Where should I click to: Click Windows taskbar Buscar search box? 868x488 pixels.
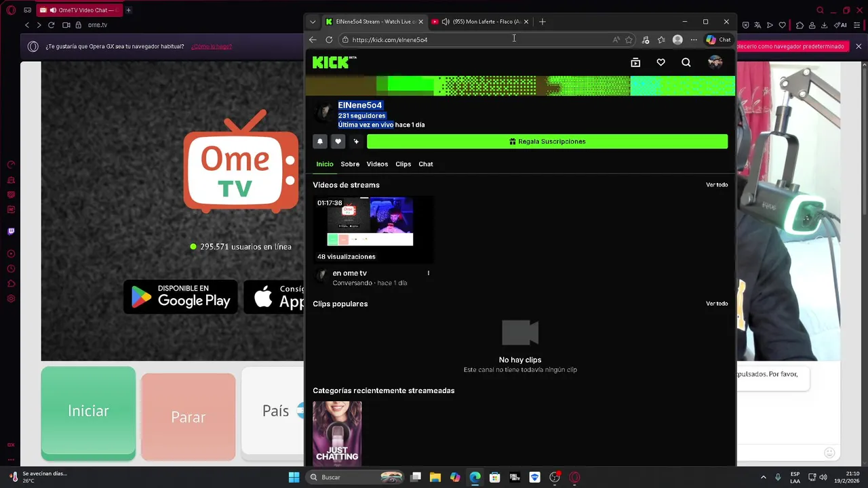pyautogui.click(x=355, y=477)
